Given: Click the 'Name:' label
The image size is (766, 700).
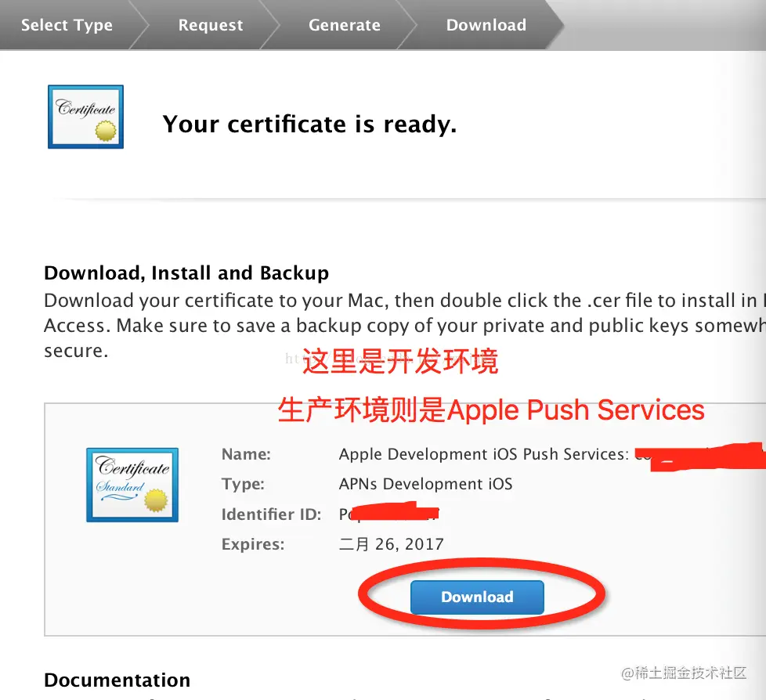Looking at the screenshot, I should [x=246, y=454].
